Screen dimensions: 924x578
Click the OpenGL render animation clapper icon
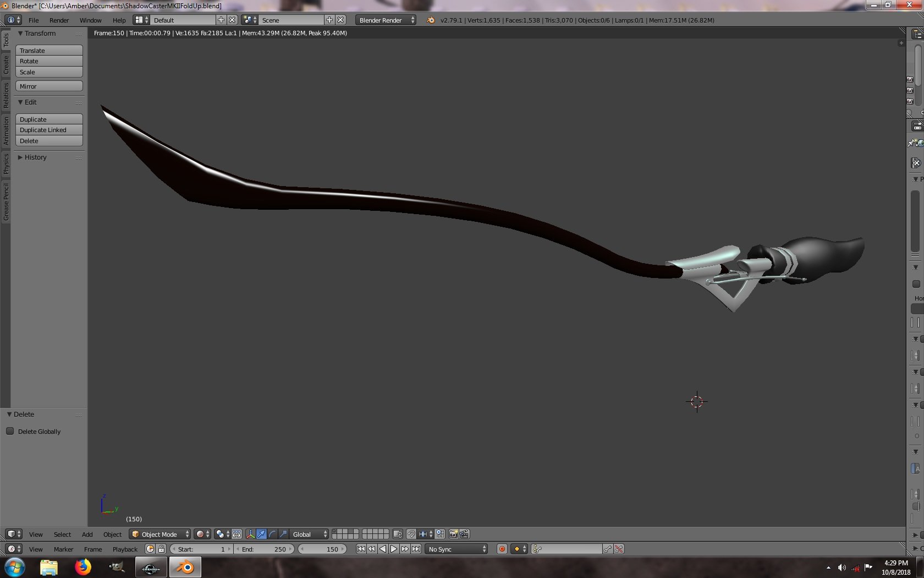point(464,534)
